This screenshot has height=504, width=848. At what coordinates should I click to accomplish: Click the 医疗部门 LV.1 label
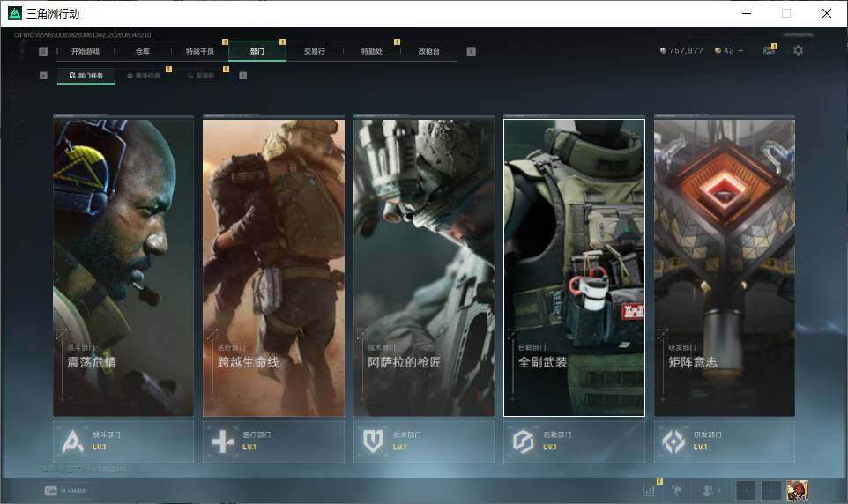[249, 448]
